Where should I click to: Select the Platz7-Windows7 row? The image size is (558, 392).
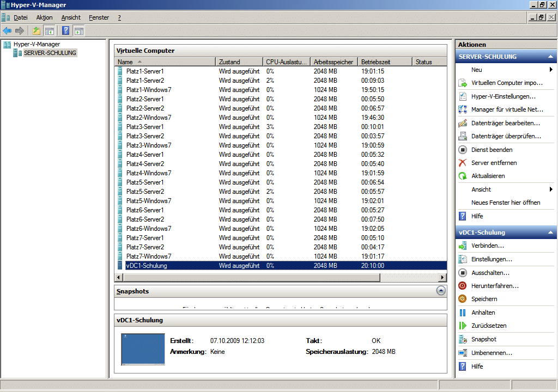281,256
